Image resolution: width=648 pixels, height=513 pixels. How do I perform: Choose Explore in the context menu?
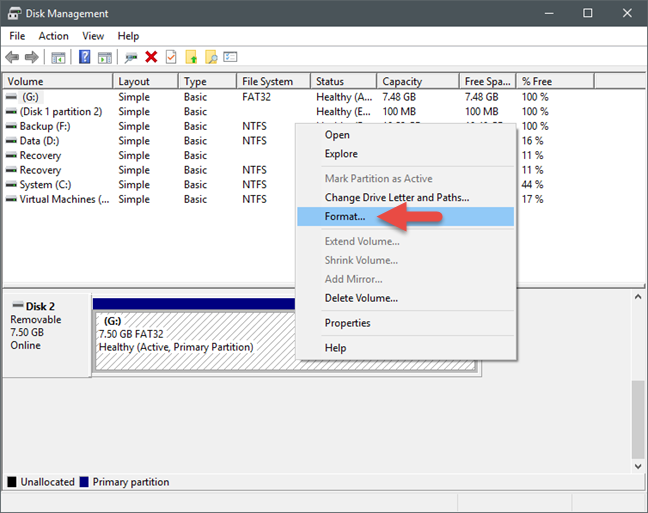pos(405,154)
